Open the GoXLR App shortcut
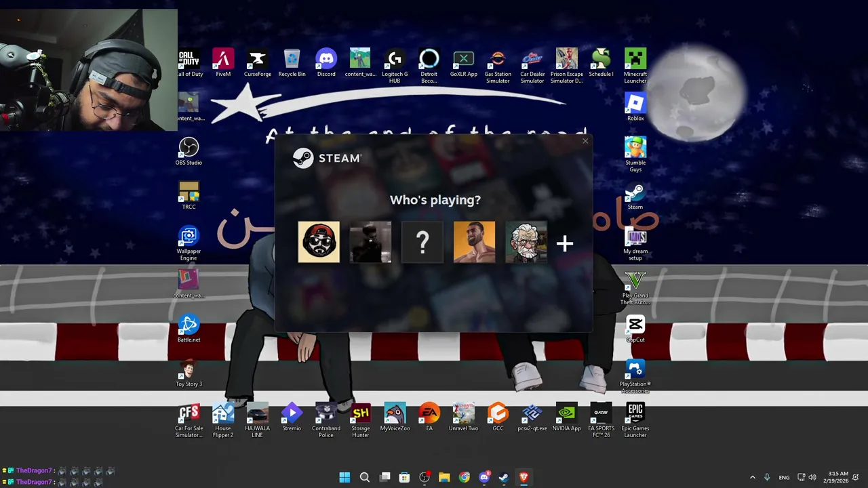Image resolution: width=868 pixels, height=488 pixels. 464,63
